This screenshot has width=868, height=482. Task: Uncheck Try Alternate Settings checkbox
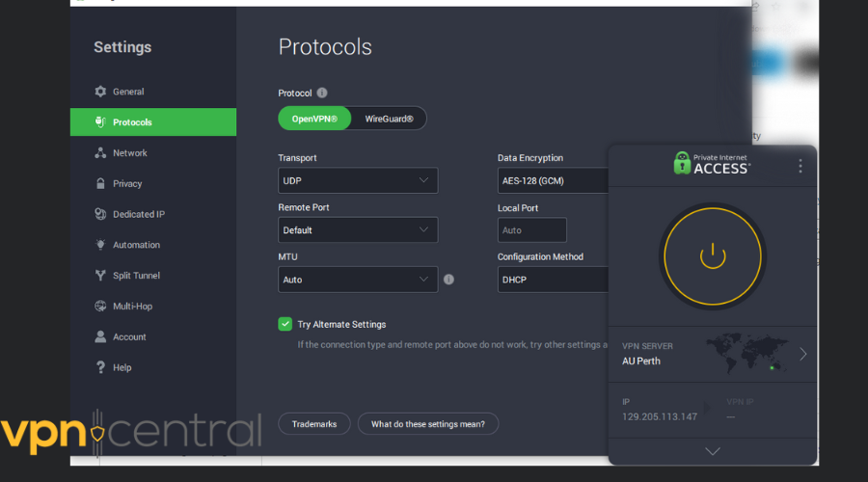285,324
